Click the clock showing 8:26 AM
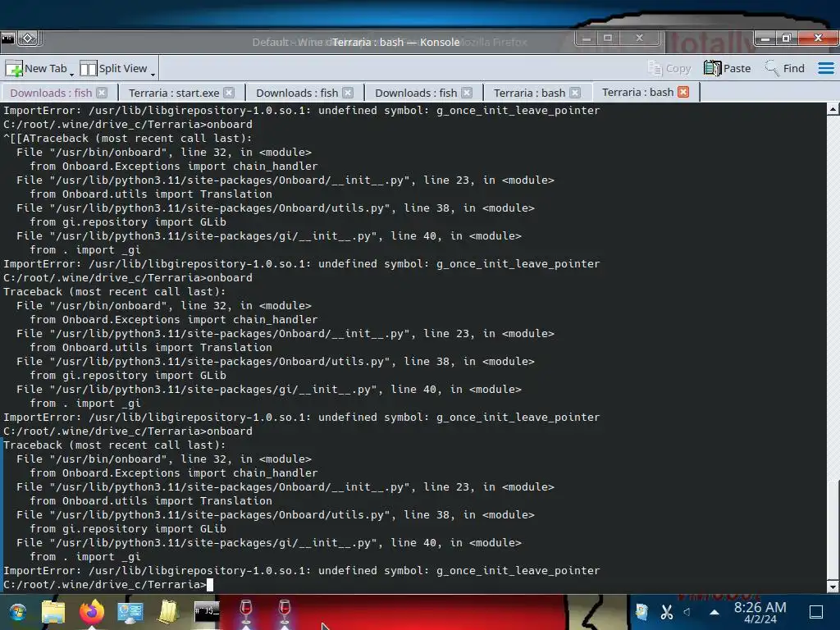The image size is (840, 630). pyautogui.click(x=760, y=612)
